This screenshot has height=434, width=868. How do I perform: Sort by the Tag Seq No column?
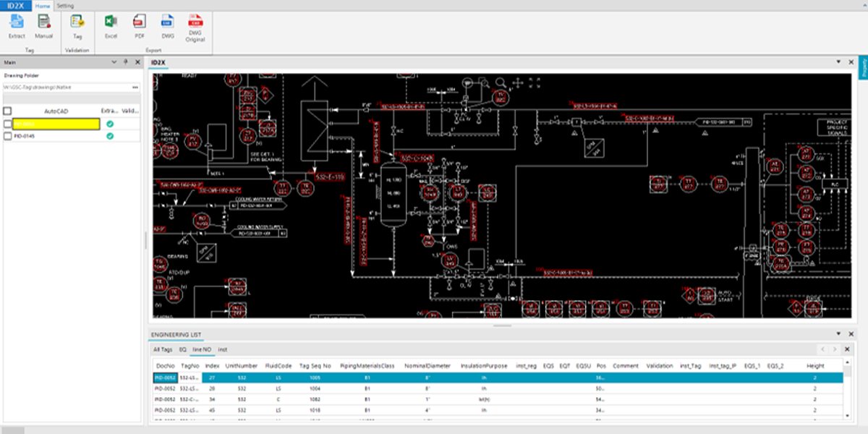click(x=315, y=366)
